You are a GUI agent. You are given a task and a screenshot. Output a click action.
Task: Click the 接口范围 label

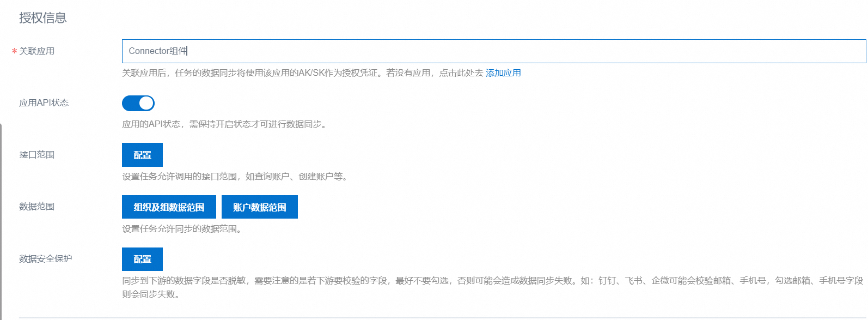coord(37,155)
